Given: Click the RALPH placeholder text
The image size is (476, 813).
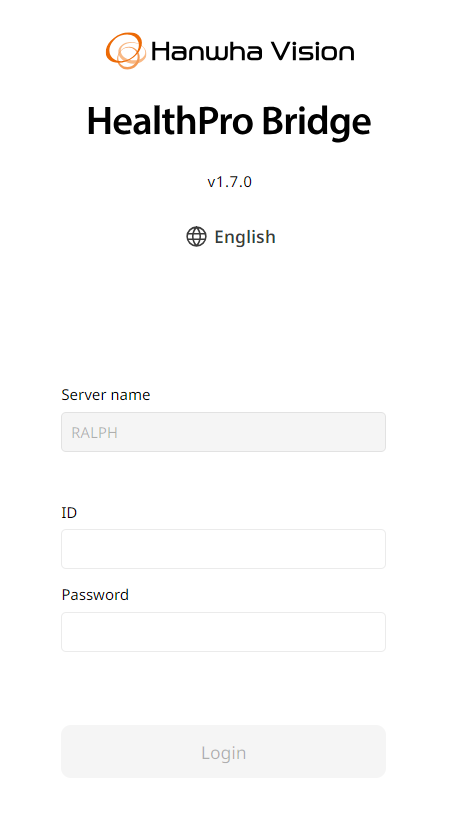Looking at the screenshot, I should (94, 432).
